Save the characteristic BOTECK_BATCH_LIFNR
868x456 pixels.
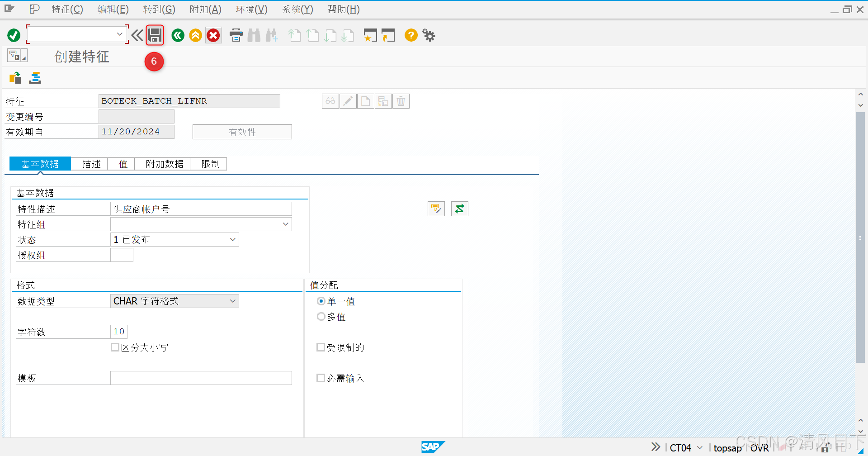pos(155,35)
